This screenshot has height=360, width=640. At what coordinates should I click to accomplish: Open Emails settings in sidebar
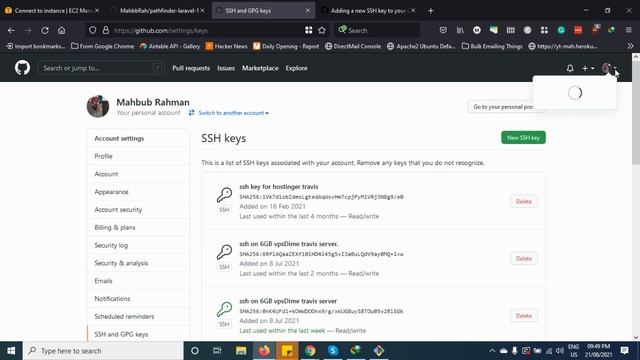(138, 281)
